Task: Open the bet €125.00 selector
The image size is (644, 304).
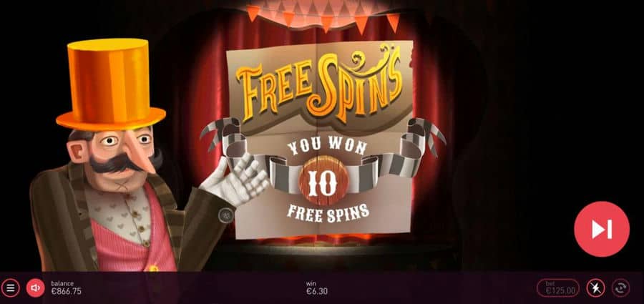Action: pos(558,288)
